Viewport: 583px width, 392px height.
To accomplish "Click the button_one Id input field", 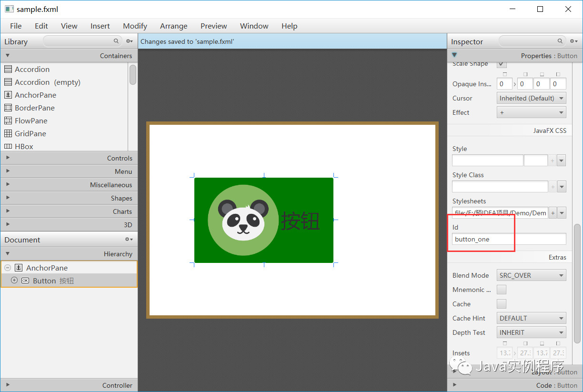I will click(482, 239).
